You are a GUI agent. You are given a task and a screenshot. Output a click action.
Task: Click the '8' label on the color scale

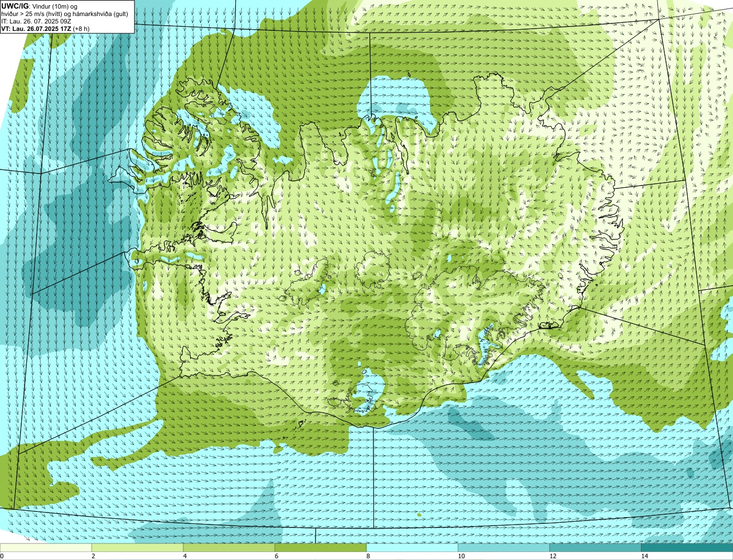(x=368, y=556)
